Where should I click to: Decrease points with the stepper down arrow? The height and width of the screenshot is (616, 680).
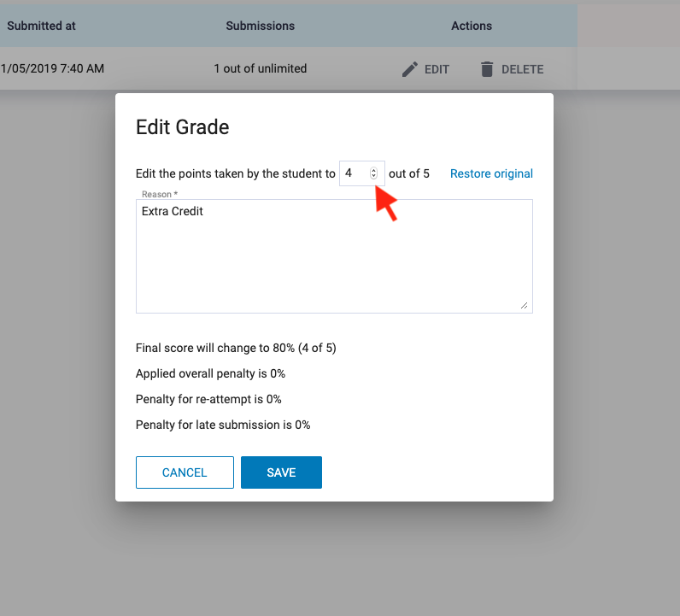(x=374, y=176)
